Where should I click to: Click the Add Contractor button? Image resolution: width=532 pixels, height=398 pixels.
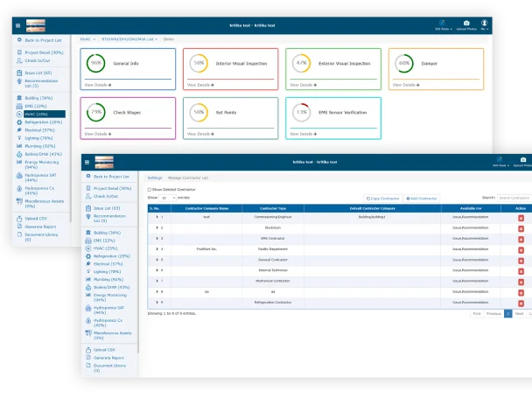click(422, 199)
